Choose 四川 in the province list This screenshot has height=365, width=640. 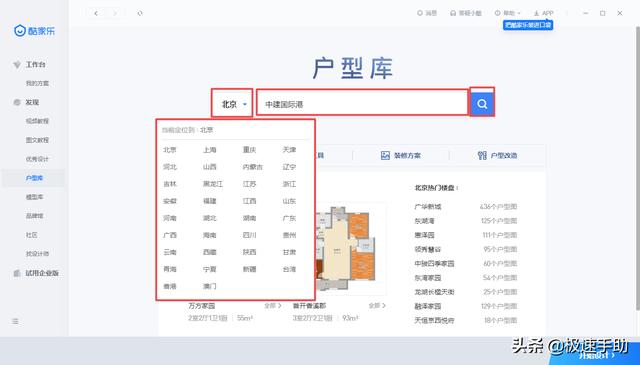[x=249, y=235]
